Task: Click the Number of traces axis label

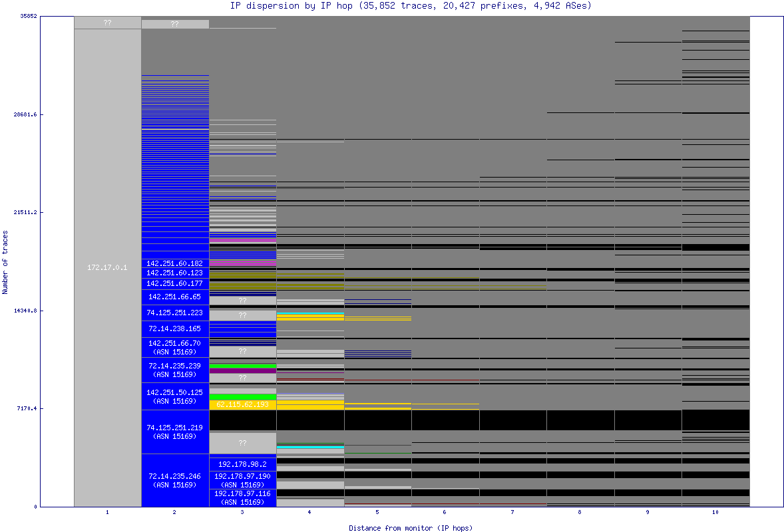Action: [5, 262]
